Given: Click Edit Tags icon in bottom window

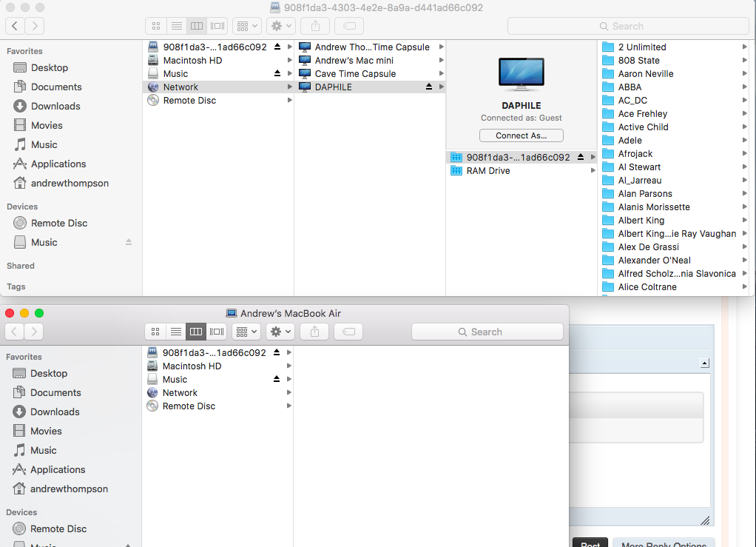Looking at the screenshot, I should (x=348, y=332).
